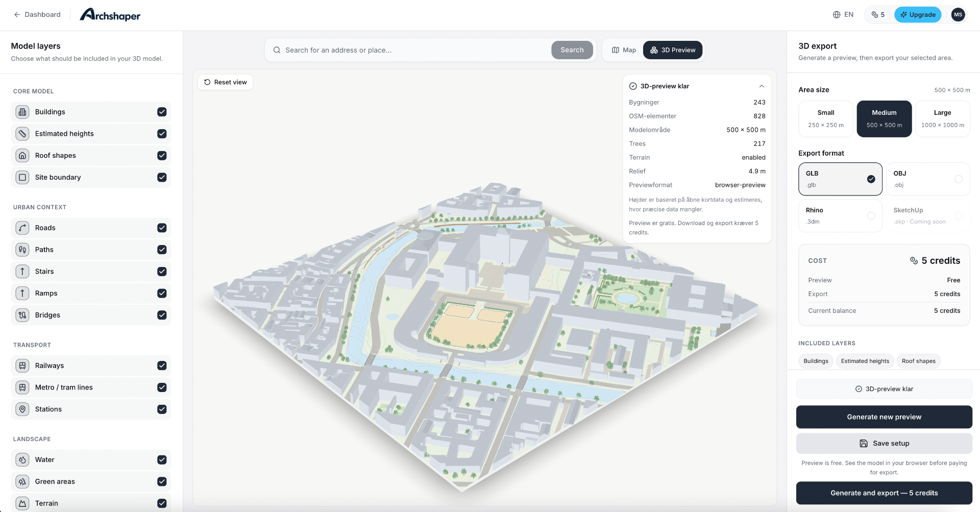Toggle the Roads layer checkbox
Viewport: 980px width, 512px height.
pos(162,228)
